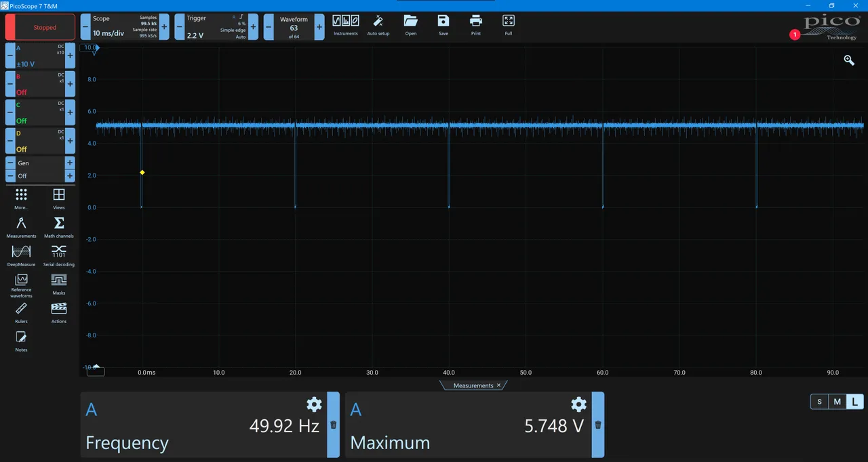Run Auto setup
This screenshot has width=868, height=462.
click(378, 25)
